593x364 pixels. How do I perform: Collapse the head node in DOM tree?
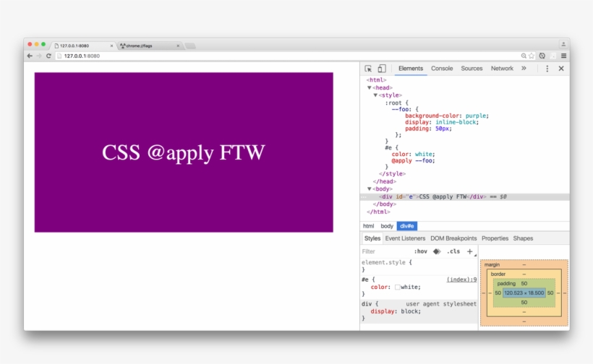click(x=370, y=87)
